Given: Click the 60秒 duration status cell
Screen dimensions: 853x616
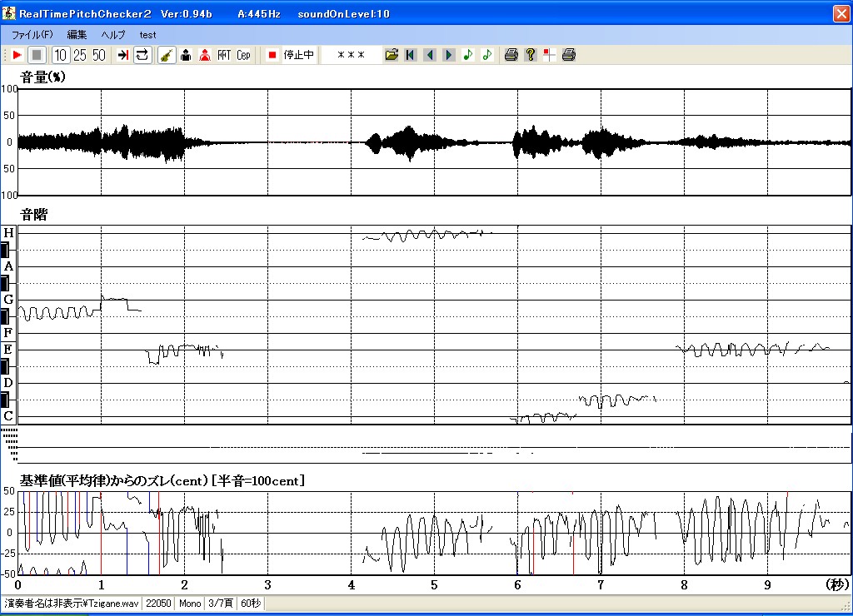Looking at the screenshot, I should [x=251, y=604].
